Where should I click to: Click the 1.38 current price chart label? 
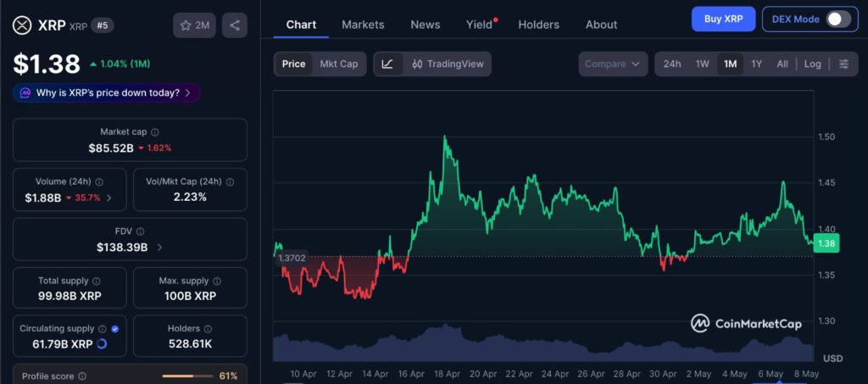click(x=826, y=243)
